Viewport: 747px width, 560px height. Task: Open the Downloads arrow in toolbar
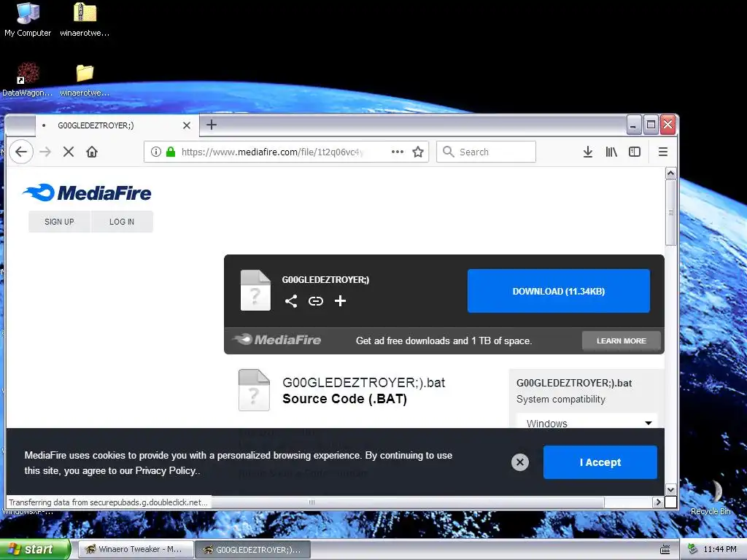[588, 152]
